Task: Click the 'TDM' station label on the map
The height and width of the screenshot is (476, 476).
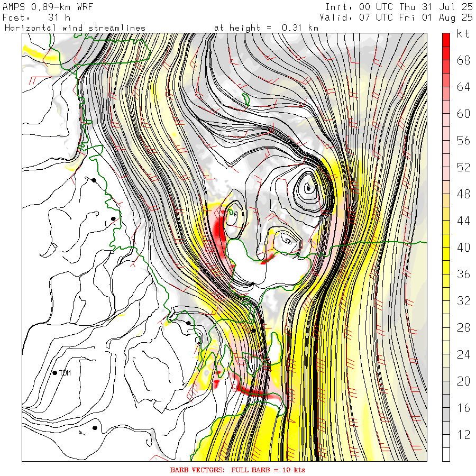Action: (x=65, y=373)
